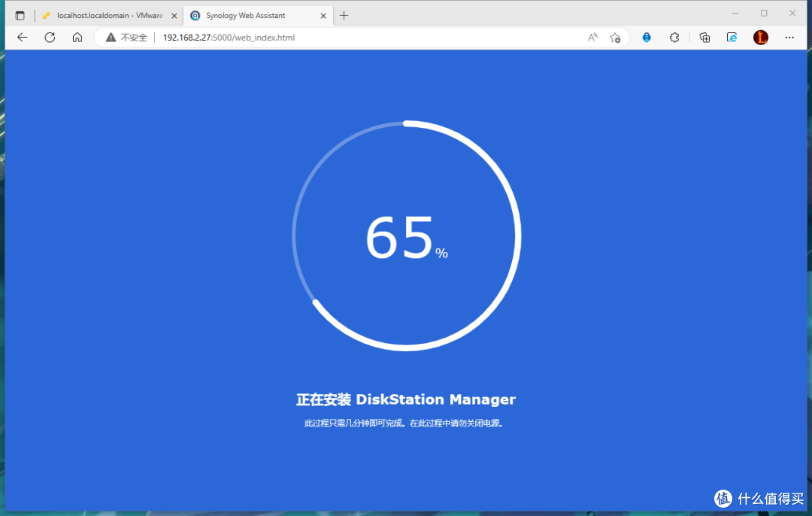Navigate back with the arrow icon

tap(21, 37)
